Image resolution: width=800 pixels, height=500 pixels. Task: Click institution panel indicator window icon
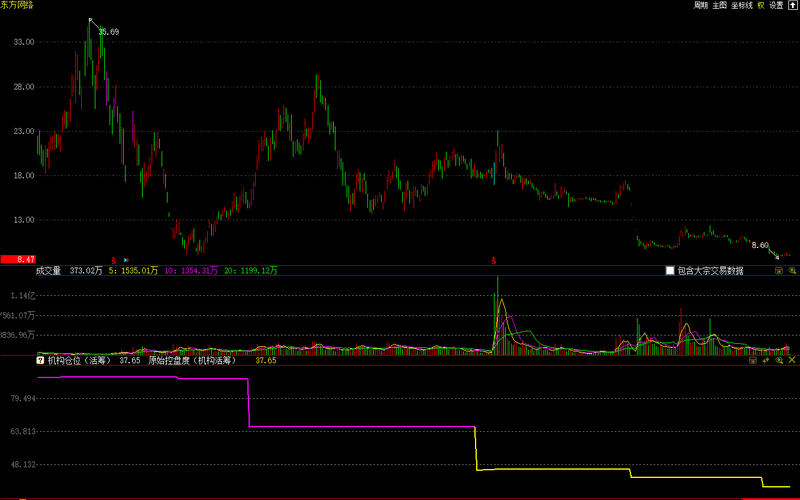click(754, 360)
